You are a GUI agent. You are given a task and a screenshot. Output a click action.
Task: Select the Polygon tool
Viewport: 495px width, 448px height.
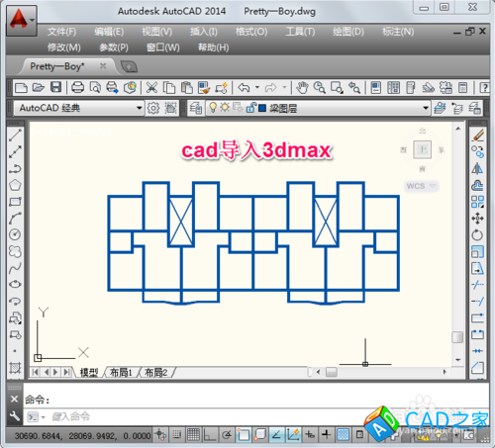[15, 185]
